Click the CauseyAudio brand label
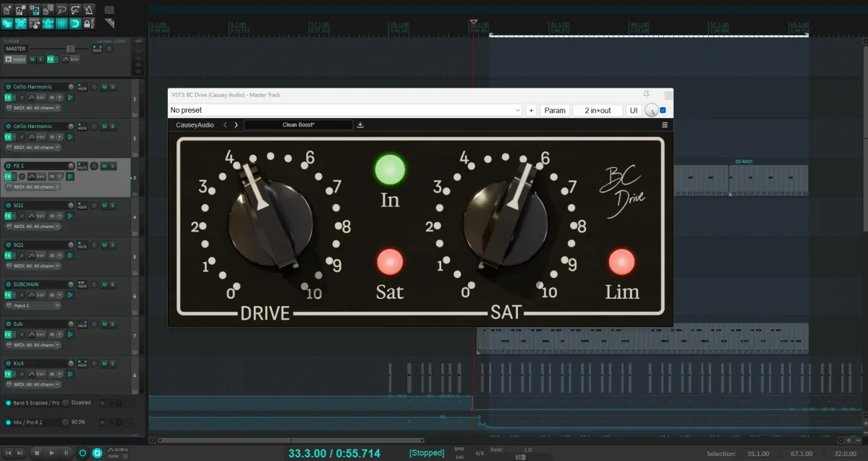868x461 pixels. (195, 124)
